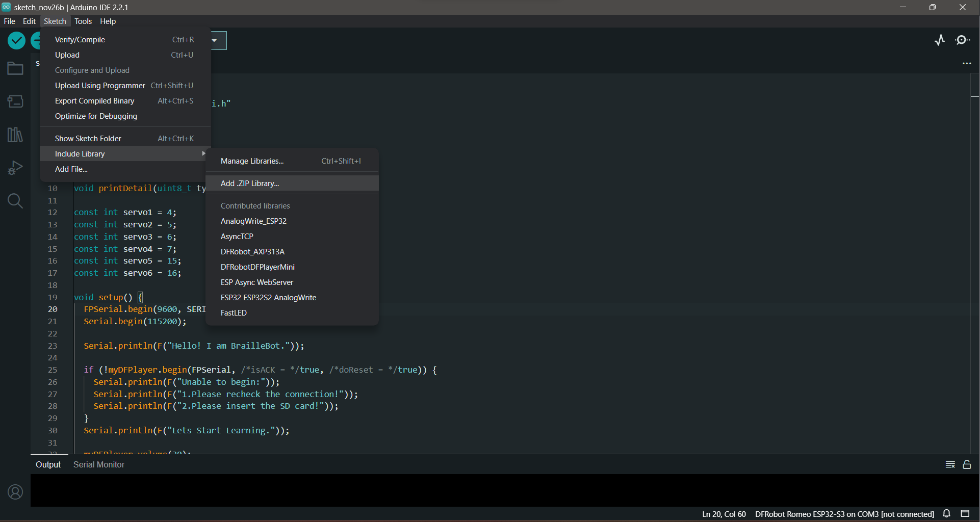Screen dimensions: 980x522
Task: Toggle the bottom panel icon in status bar
Action: pyautogui.click(x=965, y=514)
